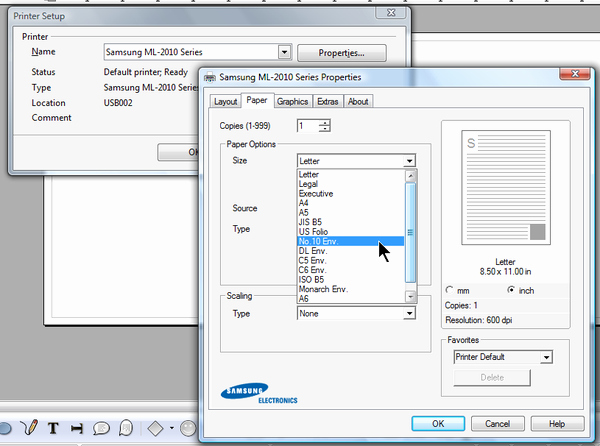Image resolution: width=600 pixels, height=446 pixels.
Task: Select the Vertical Callouts tool
Action: [126, 428]
